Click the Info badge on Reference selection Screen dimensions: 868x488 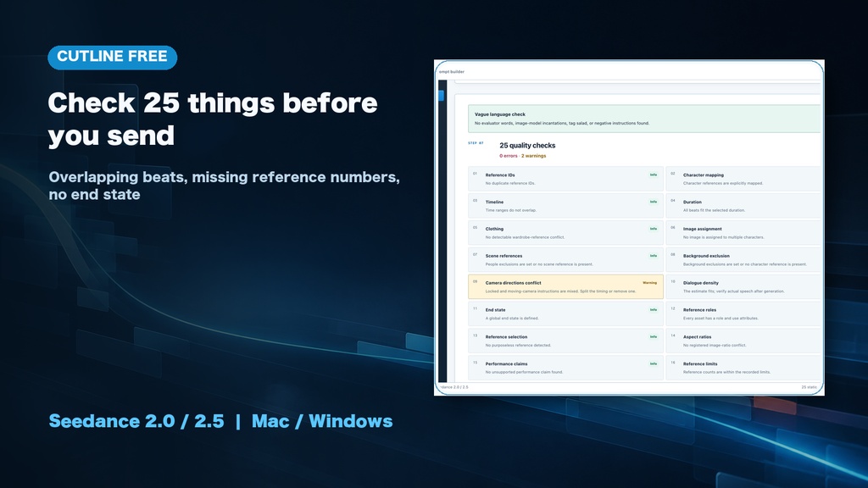tap(654, 336)
